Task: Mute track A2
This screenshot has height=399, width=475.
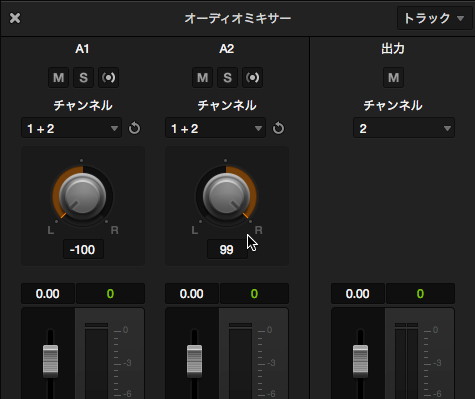Action: (203, 78)
